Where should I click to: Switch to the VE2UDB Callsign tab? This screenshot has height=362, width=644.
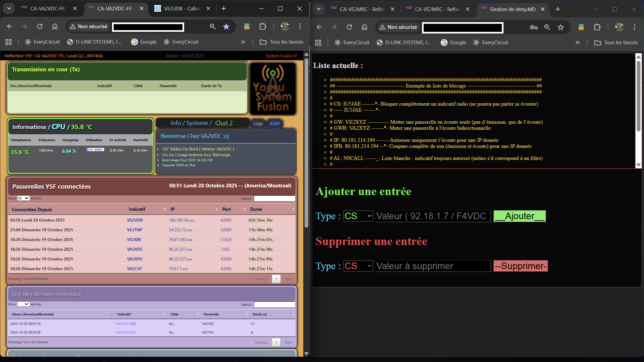(x=182, y=9)
